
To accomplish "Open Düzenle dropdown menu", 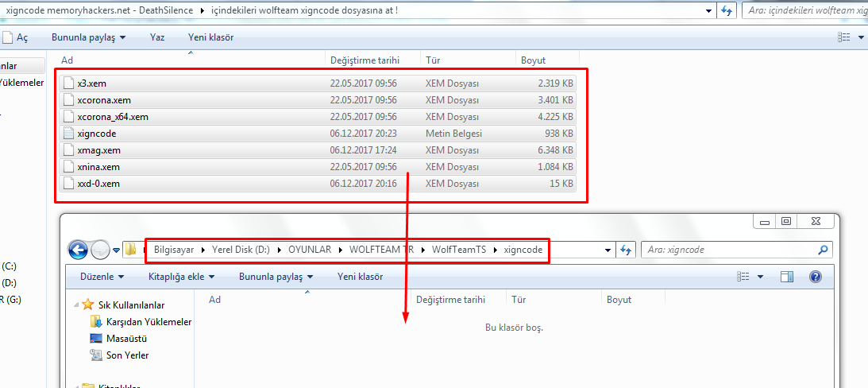I will click(102, 277).
